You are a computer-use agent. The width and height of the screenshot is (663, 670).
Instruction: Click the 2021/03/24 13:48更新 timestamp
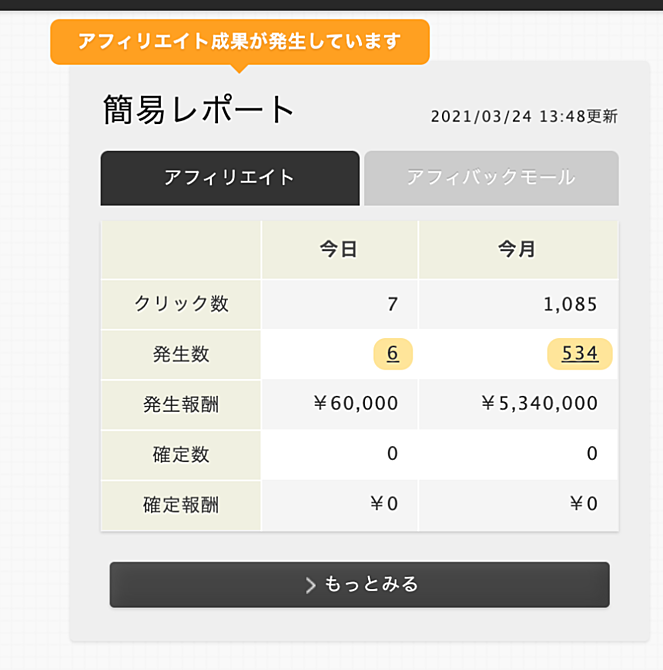pyautogui.click(x=524, y=116)
